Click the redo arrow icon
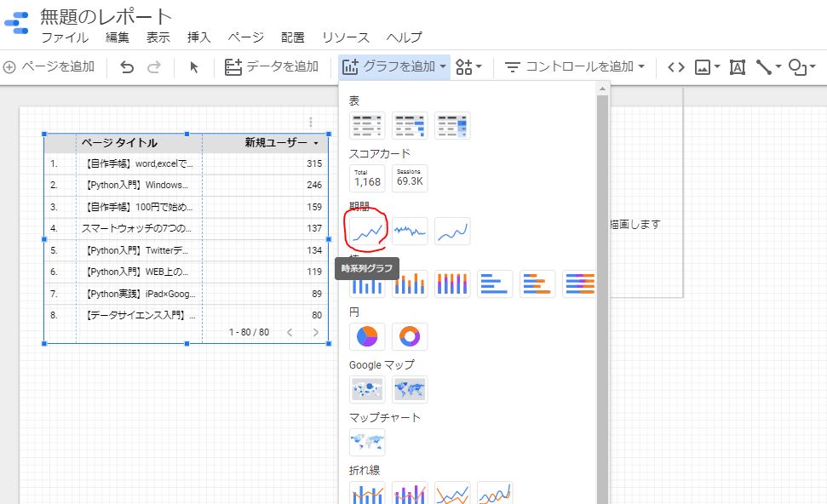Image resolution: width=827 pixels, height=504 pixels. click(x=154, y=67)
